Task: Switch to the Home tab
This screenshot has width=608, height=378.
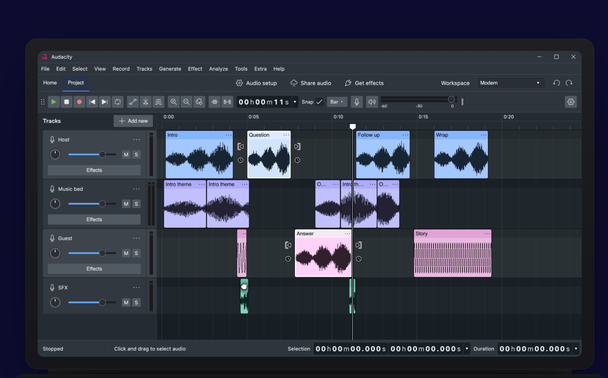Action: point(50,83)
